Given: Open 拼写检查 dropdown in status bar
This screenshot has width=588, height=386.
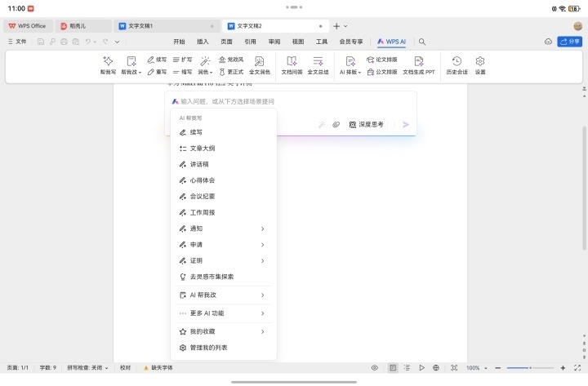Looking at the screenshot, I should coord(87,367).
